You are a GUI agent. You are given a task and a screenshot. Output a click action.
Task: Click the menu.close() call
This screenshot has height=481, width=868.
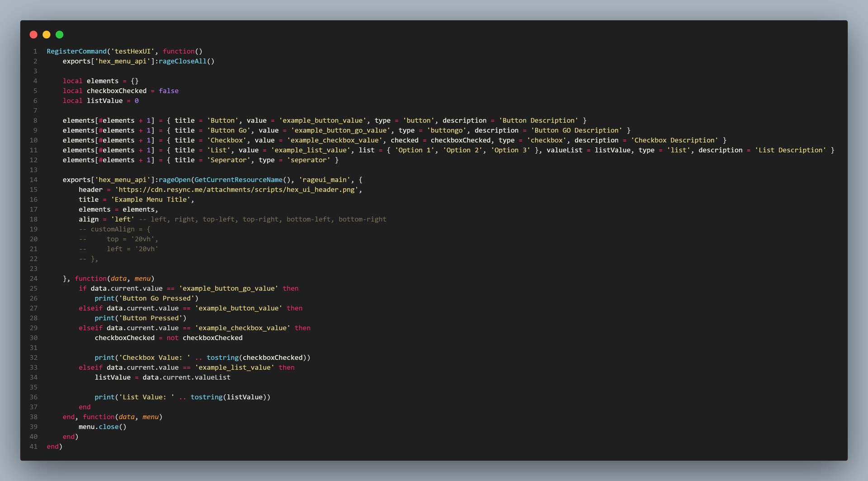103,427
